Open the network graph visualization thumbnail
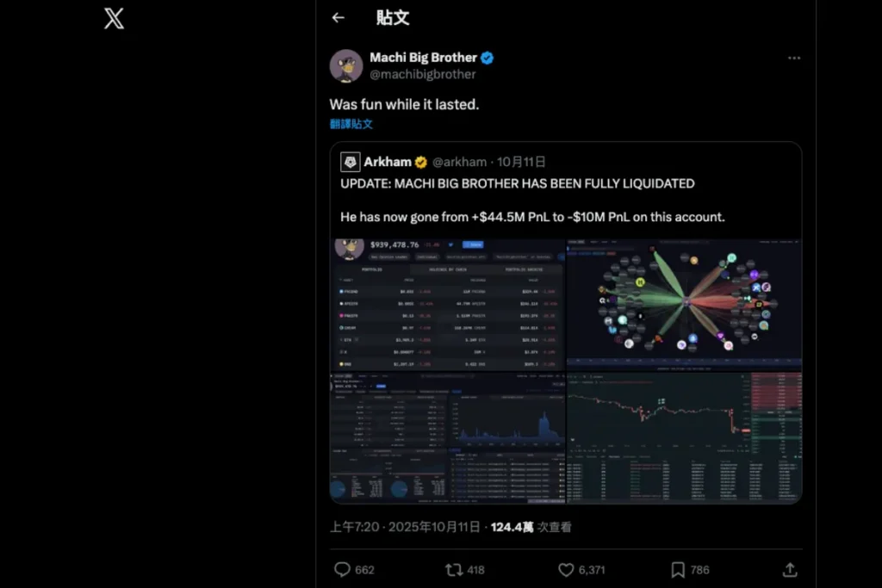This screenshot has width=882, height=588. point(684,305)
